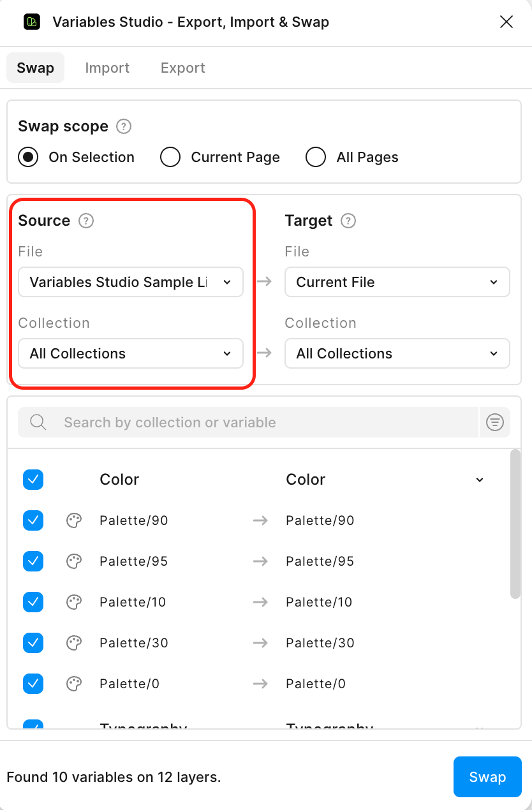This screenshot has height=810, width=532.
Task: Click the palette icon next to Palette/0
Action: click(74, 684)
